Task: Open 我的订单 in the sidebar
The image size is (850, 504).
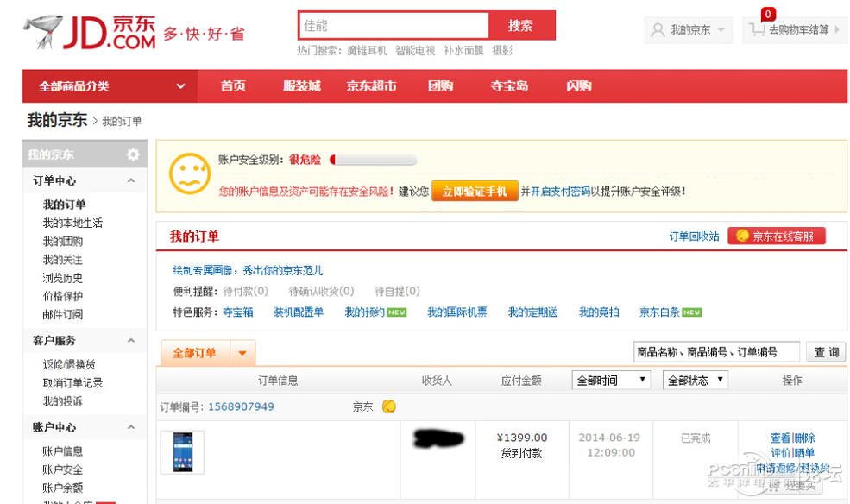Action: click(65, 205)
